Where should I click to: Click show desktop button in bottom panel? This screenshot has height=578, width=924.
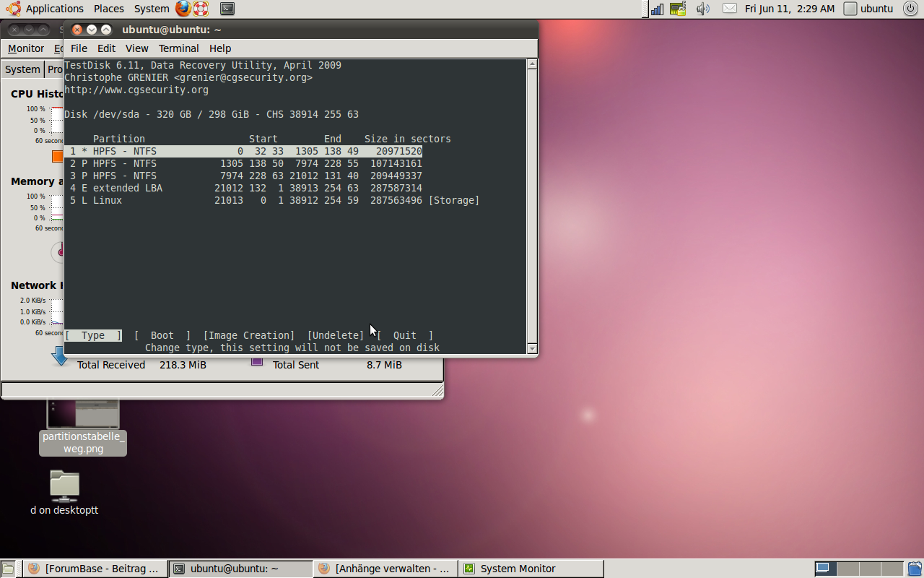[8, 569]
